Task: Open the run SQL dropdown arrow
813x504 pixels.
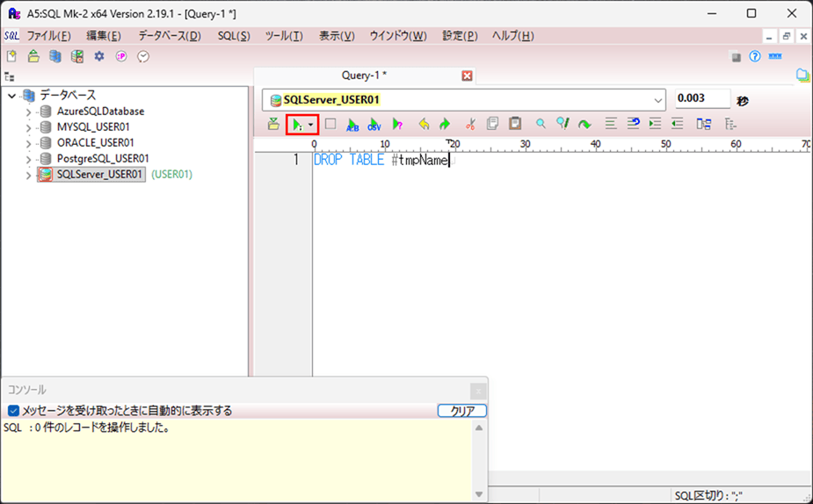Action: click(x=310, y=125)
